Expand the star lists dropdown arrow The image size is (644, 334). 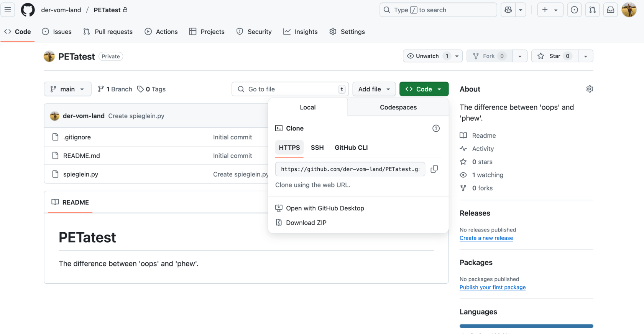pyautogui.click(x=585, y=56)
